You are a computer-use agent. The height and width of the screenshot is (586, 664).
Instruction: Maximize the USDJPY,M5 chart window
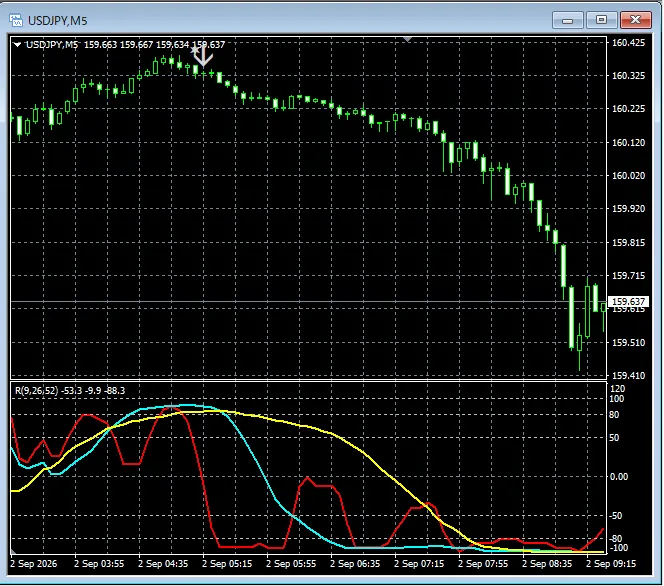pos(601,20)
